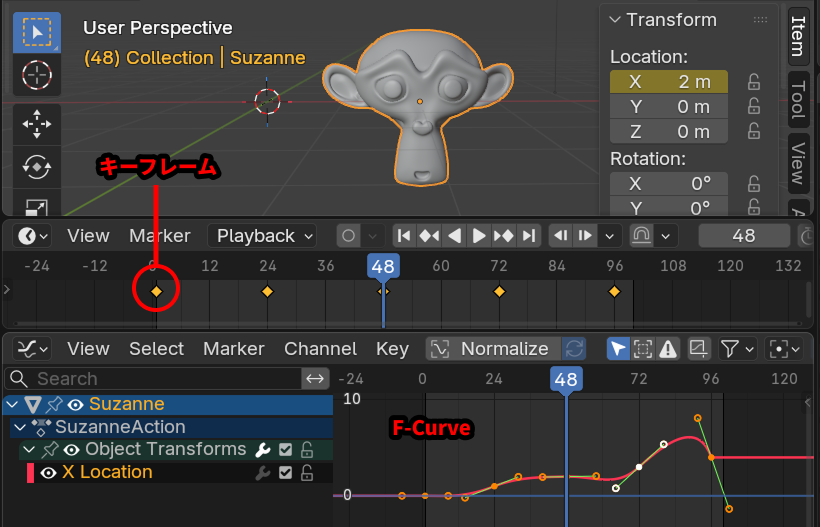Click the invert channel filter icon next to Search
Image resolution: width=820 pixels, height=527 pixels.
[315, 379]
